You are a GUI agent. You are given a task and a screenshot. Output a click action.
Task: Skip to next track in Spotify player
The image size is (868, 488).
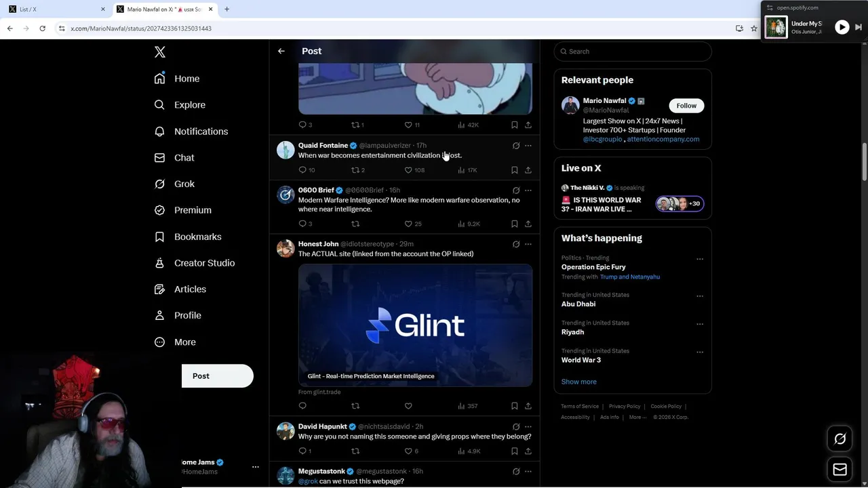859,28
